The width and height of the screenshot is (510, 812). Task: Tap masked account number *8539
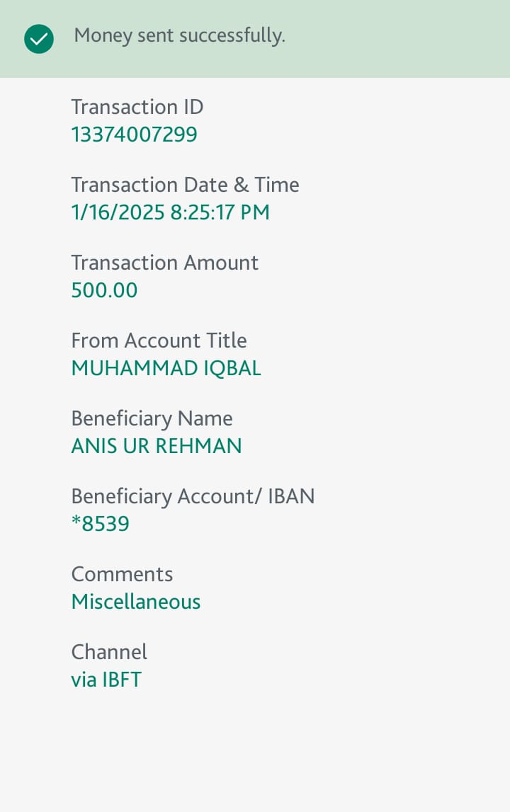[101, 524]
